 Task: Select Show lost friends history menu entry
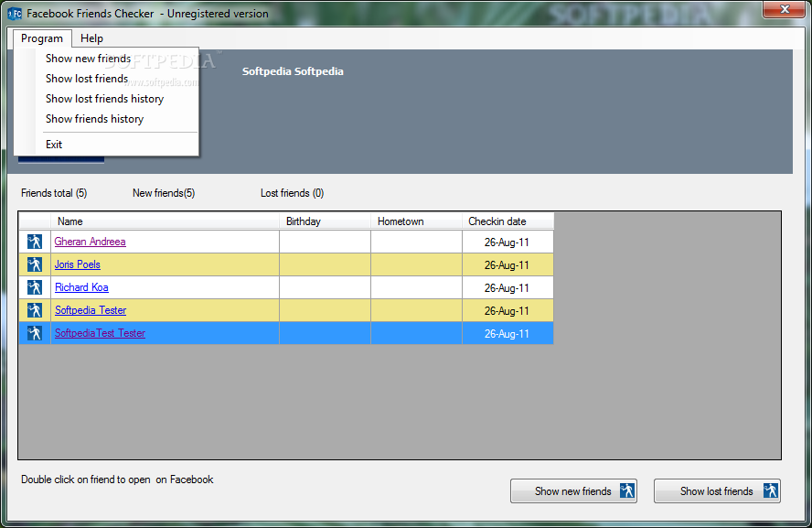(104, 99)
